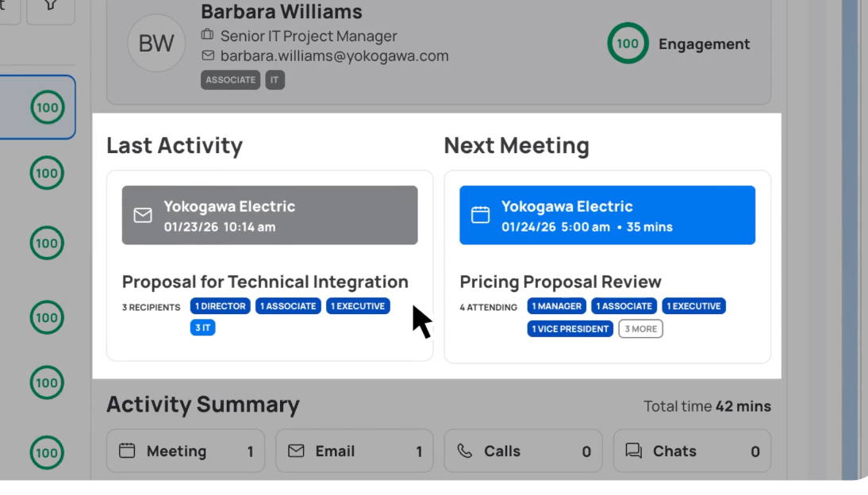Click the 1 MANAGER attendee badge
Image resolution: width=868 pixels, height=495 pixels.
pos(556,306)
